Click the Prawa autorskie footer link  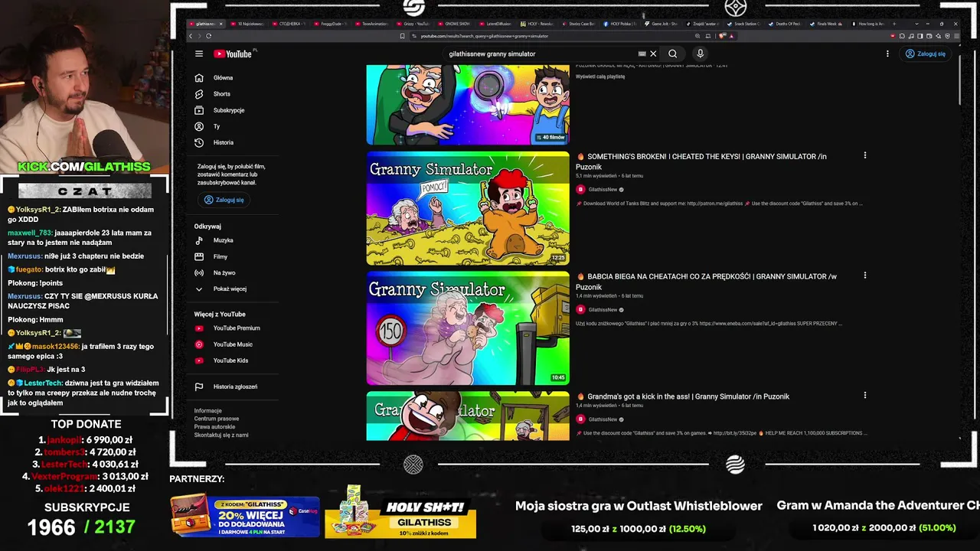pos(214,427)
